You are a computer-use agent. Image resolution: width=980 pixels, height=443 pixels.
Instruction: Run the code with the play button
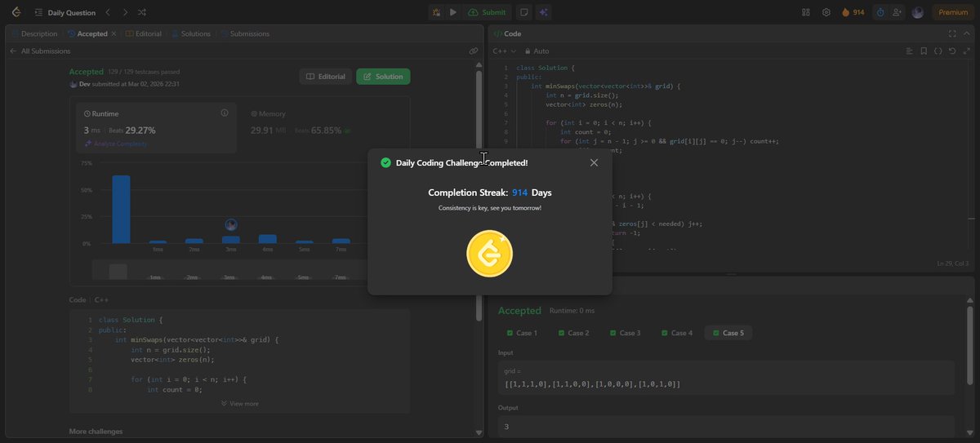(453, 12)
